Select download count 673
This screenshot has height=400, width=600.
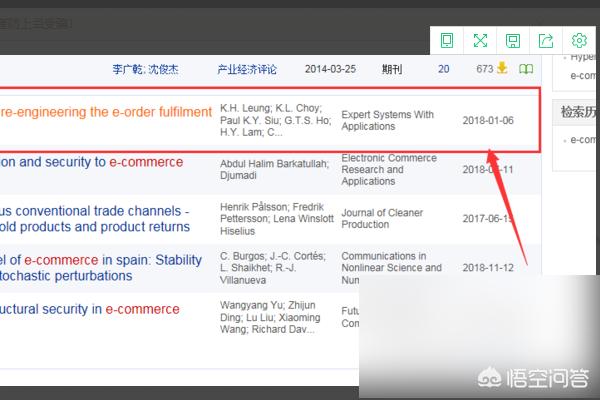click(x=484, y=69)
